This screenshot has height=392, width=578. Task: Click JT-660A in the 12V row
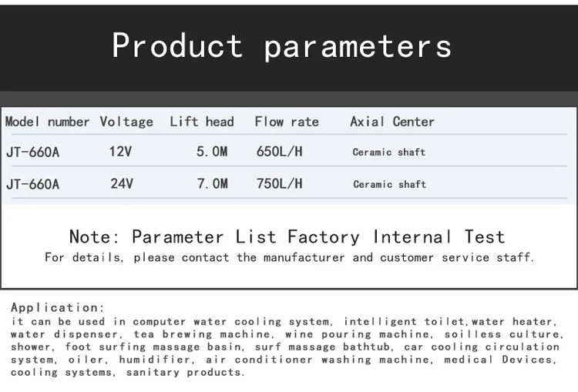(32, 152)
